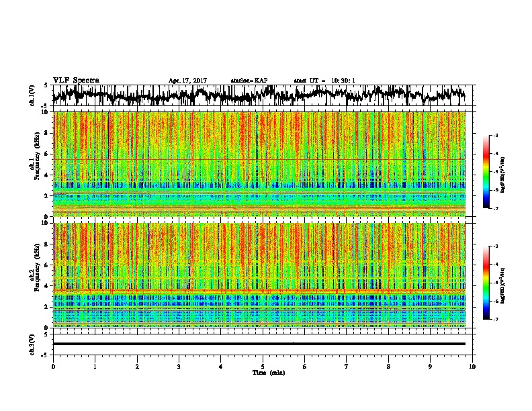Click the ch.1 color scale log(PSD) unit label
This screenshot has height=411, width=532.
502,175
